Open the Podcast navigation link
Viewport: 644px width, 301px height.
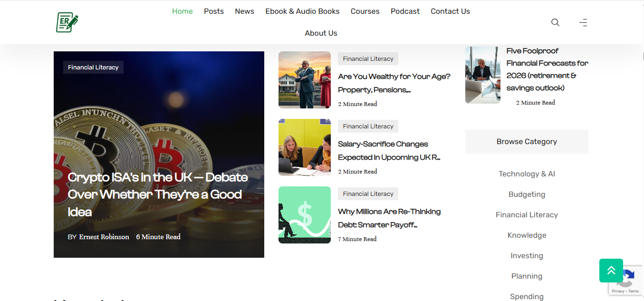(x=405, y=11)
